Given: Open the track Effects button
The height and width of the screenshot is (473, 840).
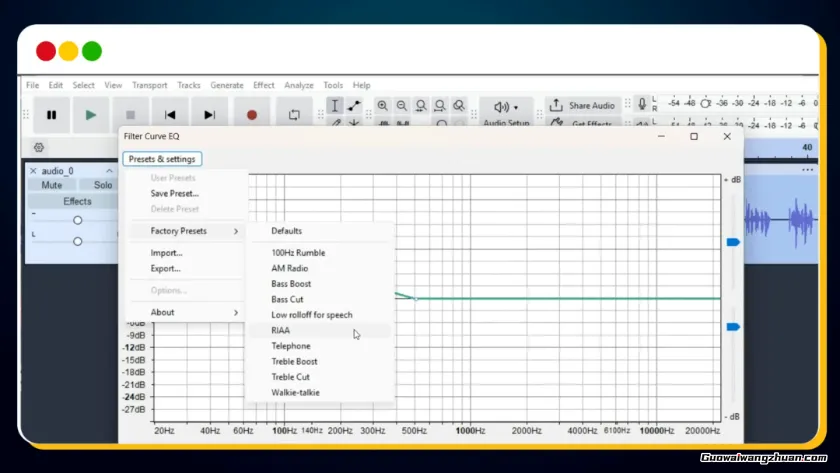Looking at the screenshot, I should coord(77,201).
